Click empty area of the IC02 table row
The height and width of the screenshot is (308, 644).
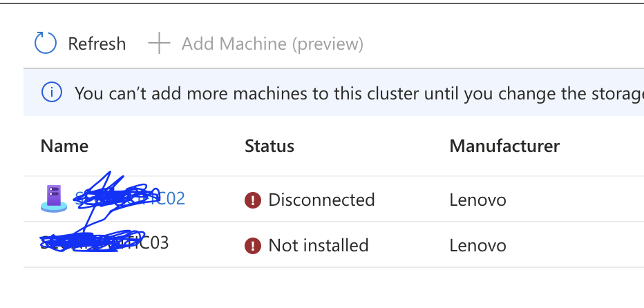point(575,199)
